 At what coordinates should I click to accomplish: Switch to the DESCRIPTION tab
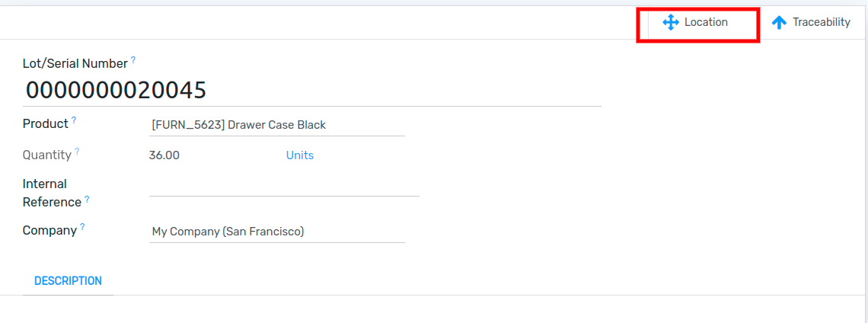68,281
